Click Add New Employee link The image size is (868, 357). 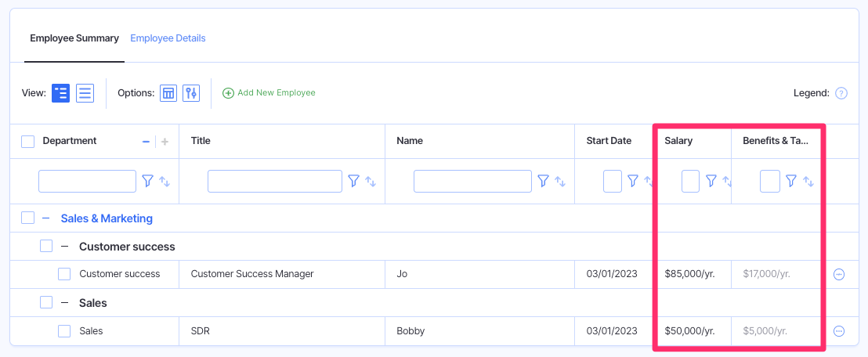click(x=269, y=93)
